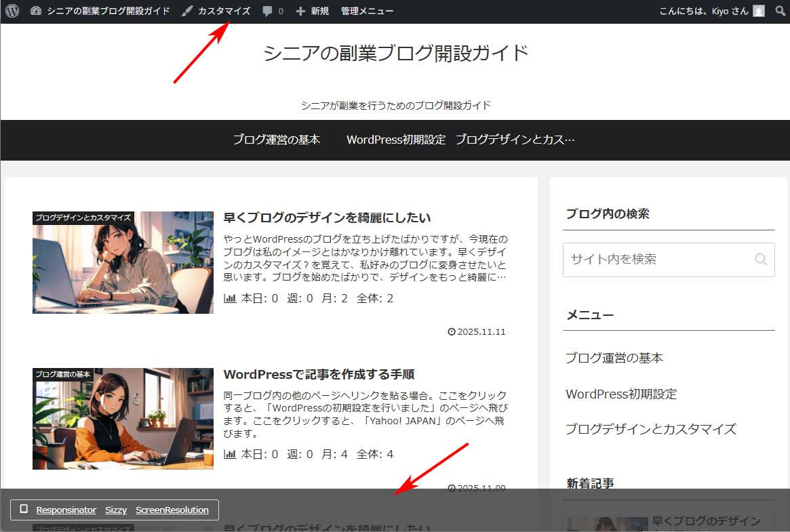790x532 pixels.
Task: Select ブログ運営の基本 in the navigation menu
Action: pos(276,139)
